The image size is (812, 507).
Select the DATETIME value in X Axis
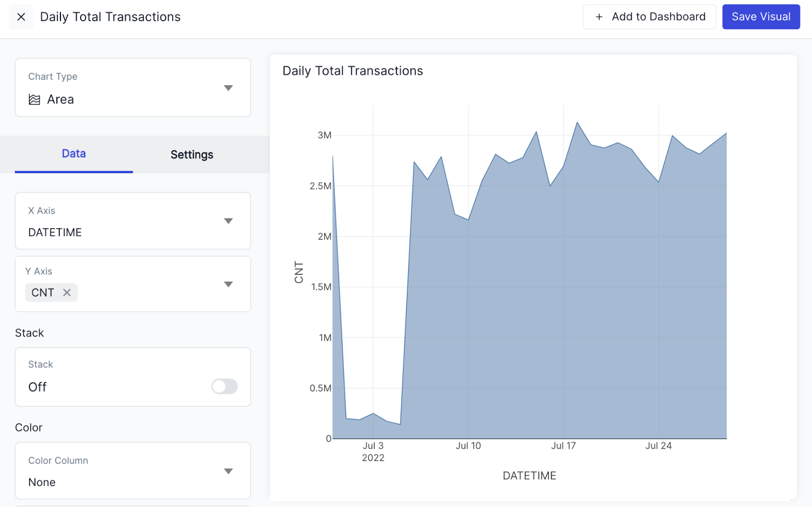click(x=55, y=232)
